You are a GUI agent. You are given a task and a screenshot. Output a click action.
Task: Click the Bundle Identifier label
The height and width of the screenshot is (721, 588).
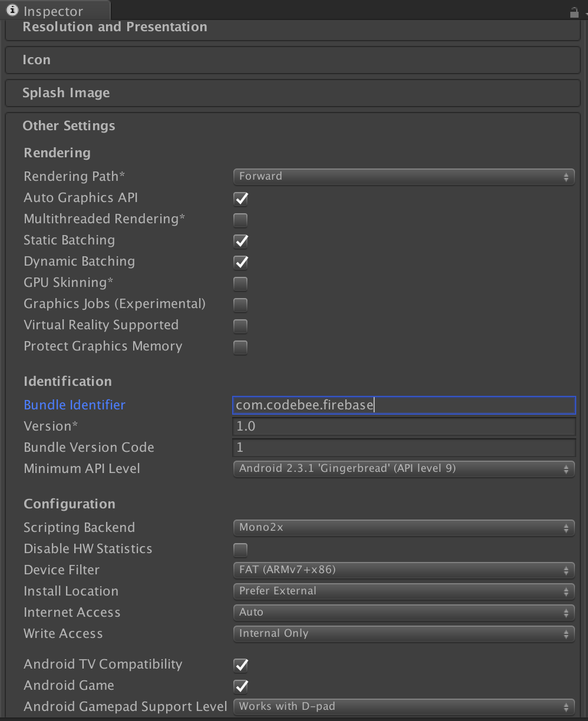[x=74, y=405]
